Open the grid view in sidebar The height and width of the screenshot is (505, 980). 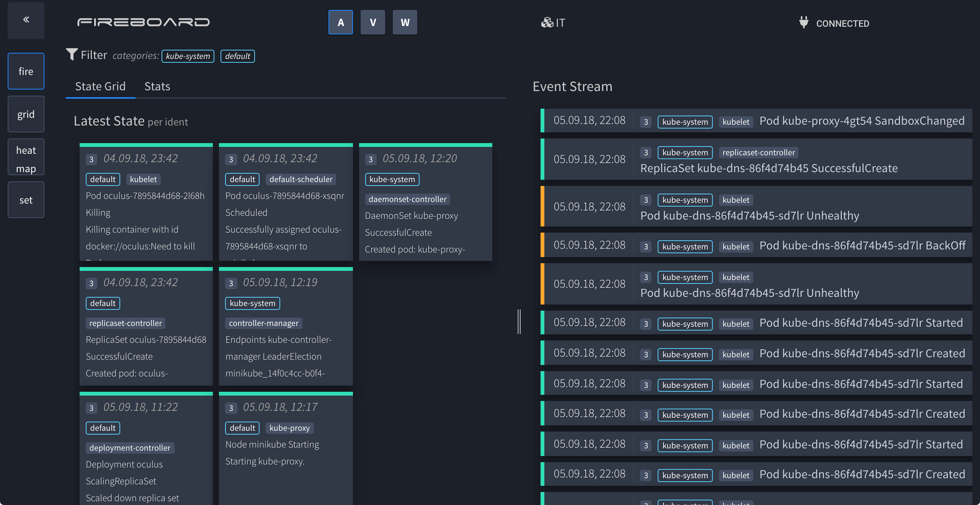[x=26, y=114]
